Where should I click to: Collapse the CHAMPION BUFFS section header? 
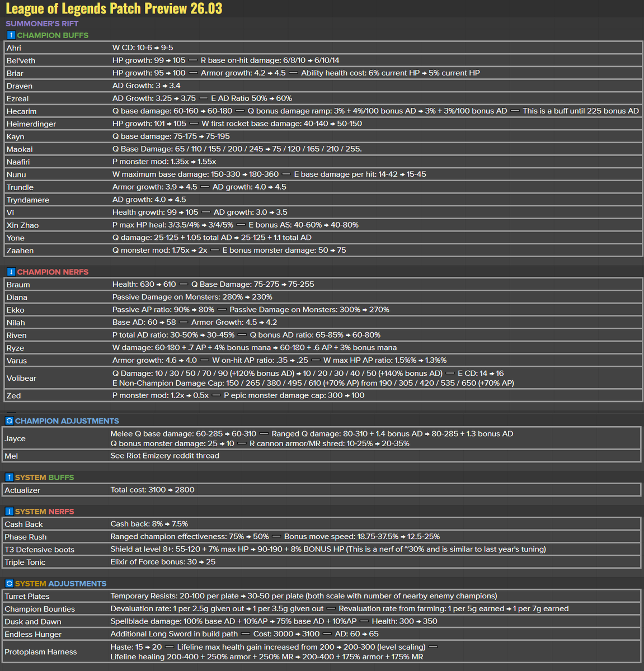pyautogui.click(x=53, y=35)
